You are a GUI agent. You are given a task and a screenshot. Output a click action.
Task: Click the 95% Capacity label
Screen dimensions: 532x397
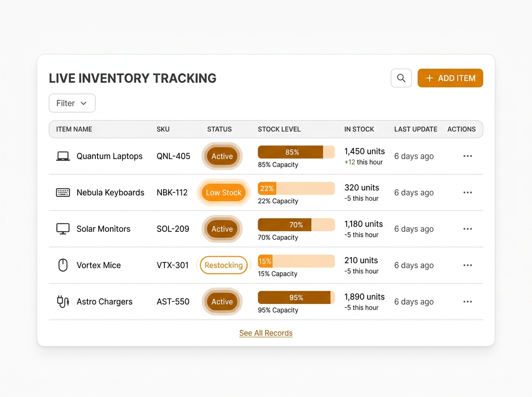click(278, 310)
